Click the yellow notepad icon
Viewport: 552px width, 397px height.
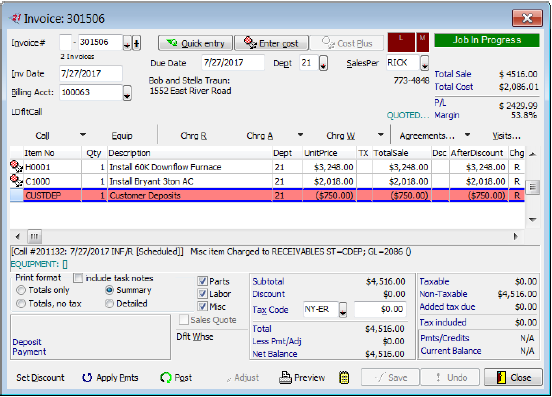(344, 378)
